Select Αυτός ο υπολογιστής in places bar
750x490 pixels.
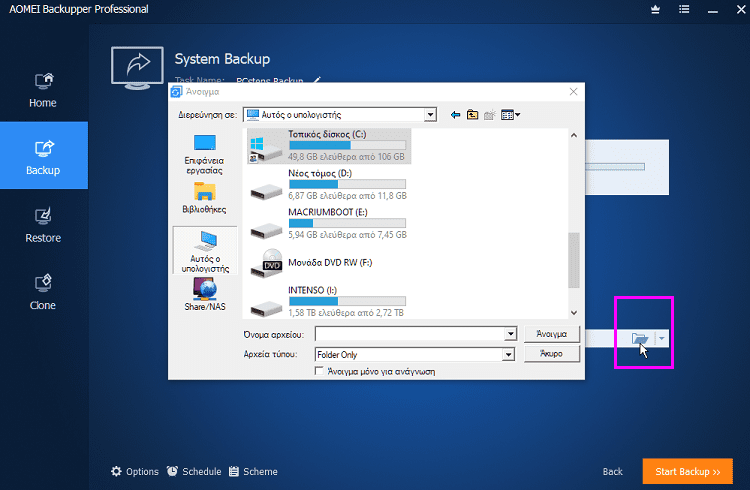205,250
